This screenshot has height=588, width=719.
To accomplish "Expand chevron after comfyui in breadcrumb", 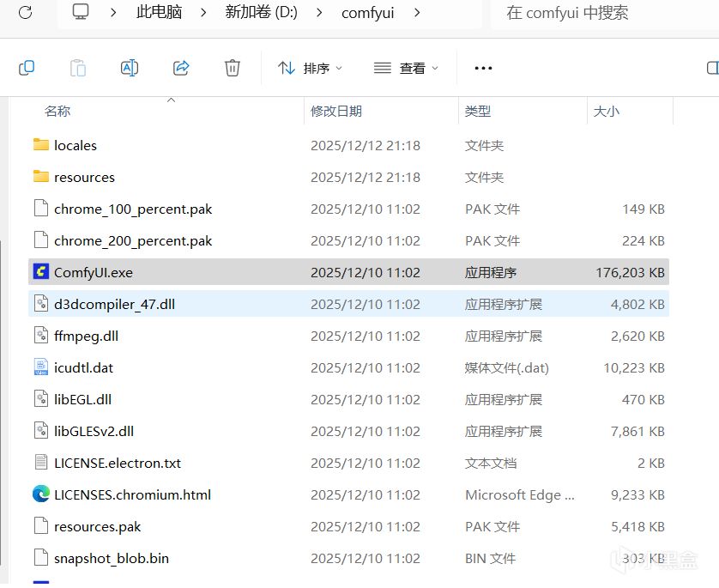I will pyautogui.click(x=417, y=13).
